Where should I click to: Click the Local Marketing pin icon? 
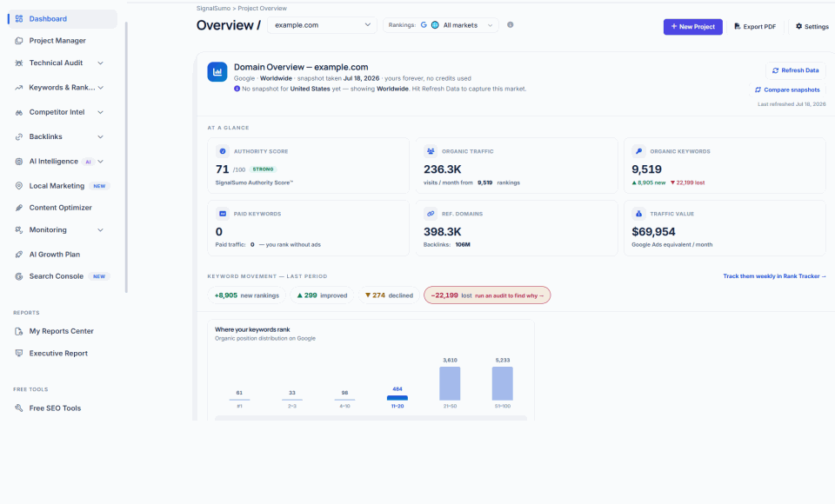pos(19,186)
